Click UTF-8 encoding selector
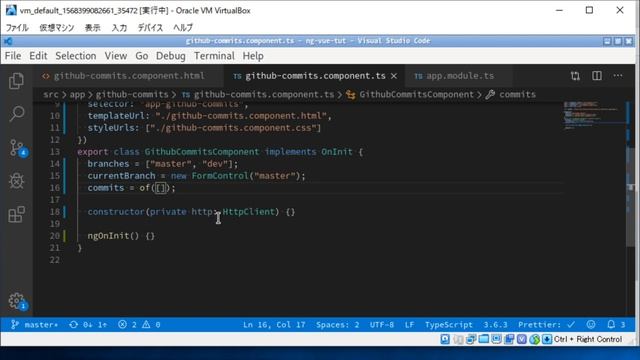Screen dimensions: 640x360 pyautogui.click(x=382, y=325)
